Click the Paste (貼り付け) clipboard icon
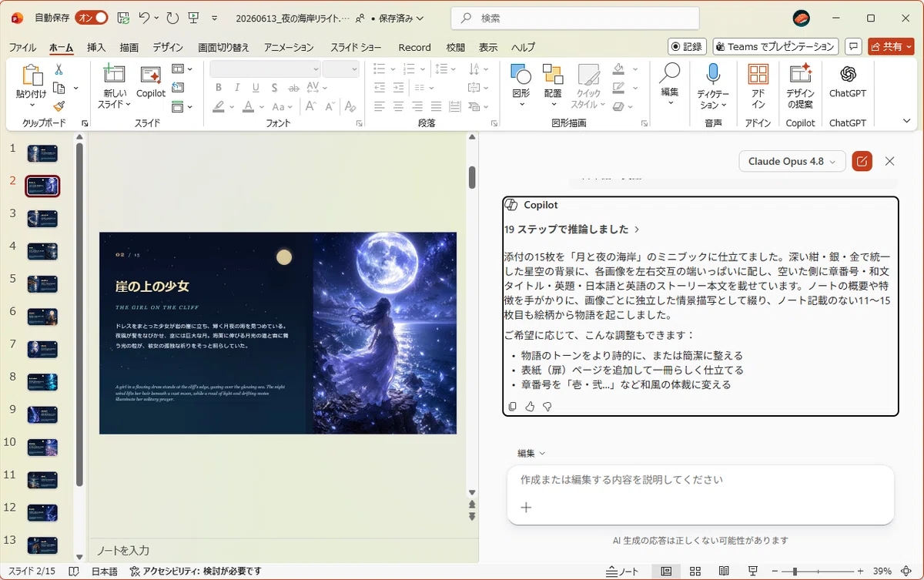Viewport: 924px width, 580px height. click(x=32, y=75)
